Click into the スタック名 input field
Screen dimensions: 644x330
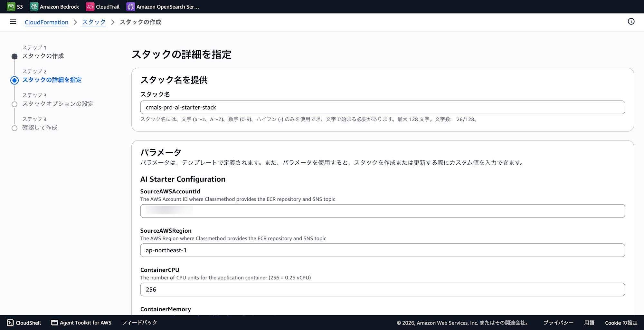coord(383,107)
